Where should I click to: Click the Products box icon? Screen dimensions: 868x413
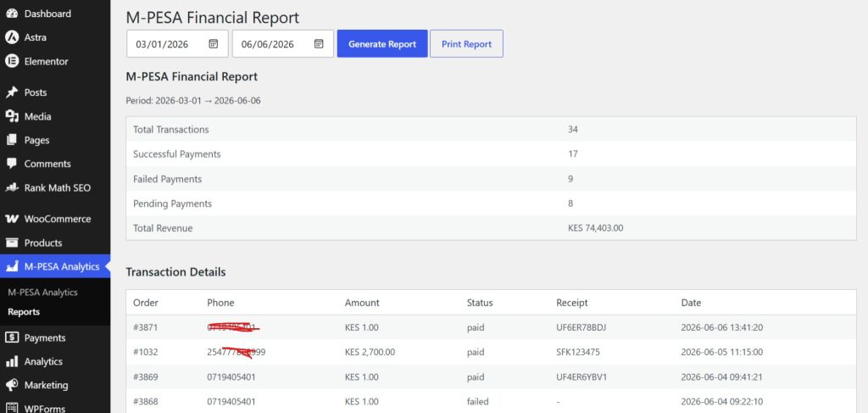pos(12,243)
